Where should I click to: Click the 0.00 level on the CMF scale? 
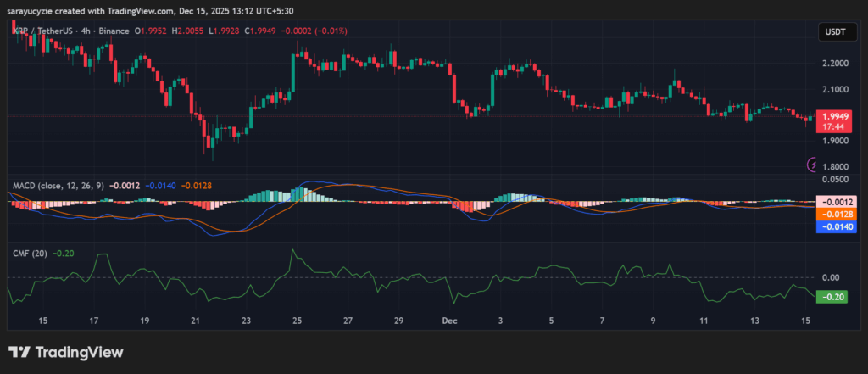(831, 277)
